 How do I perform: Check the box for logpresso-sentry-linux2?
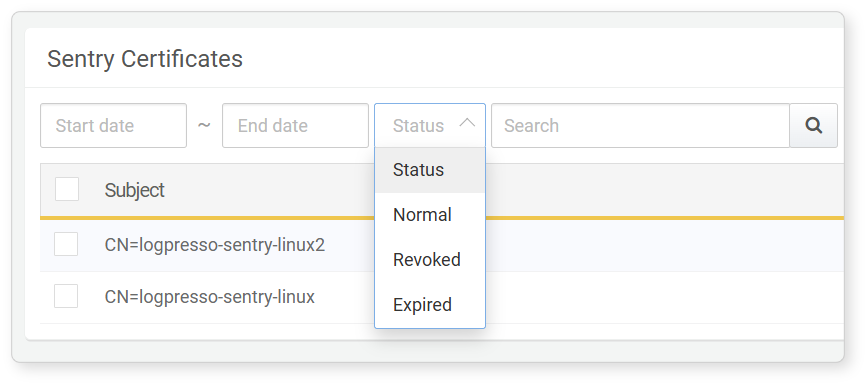pyautogui.click(x=66, y=244)
